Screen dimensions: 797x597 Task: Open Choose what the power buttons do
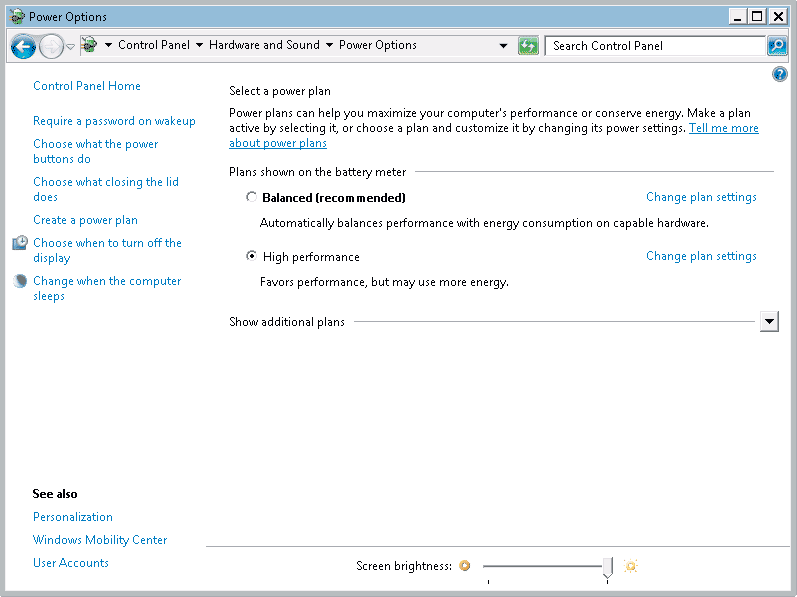pyautogui.click(x=96, y=151)
